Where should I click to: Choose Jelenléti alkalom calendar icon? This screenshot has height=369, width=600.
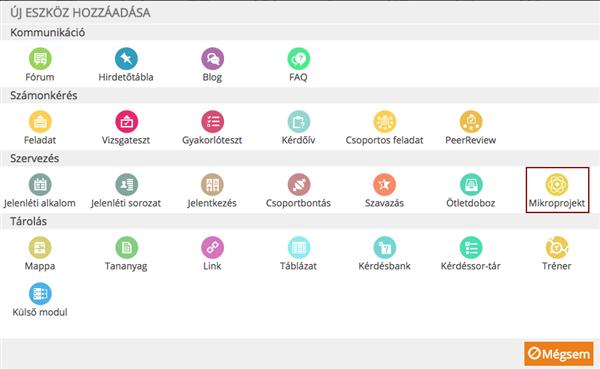point(40,184)
